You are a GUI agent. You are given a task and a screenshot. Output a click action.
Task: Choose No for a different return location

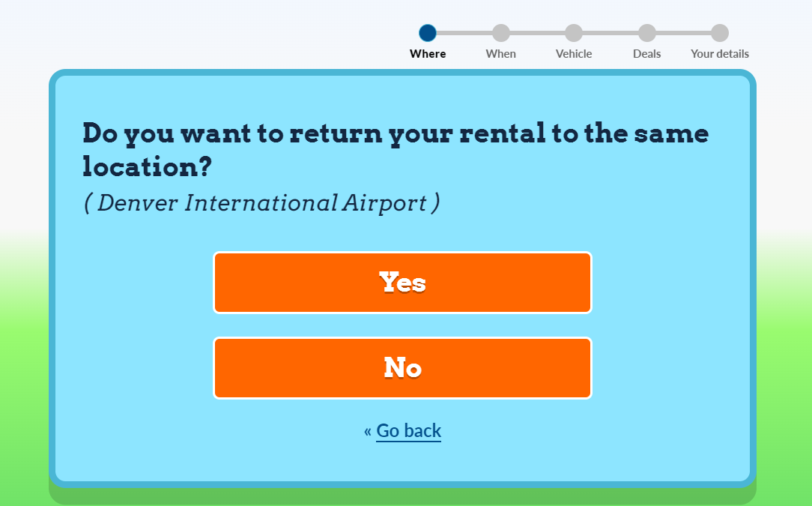point(403,368)
